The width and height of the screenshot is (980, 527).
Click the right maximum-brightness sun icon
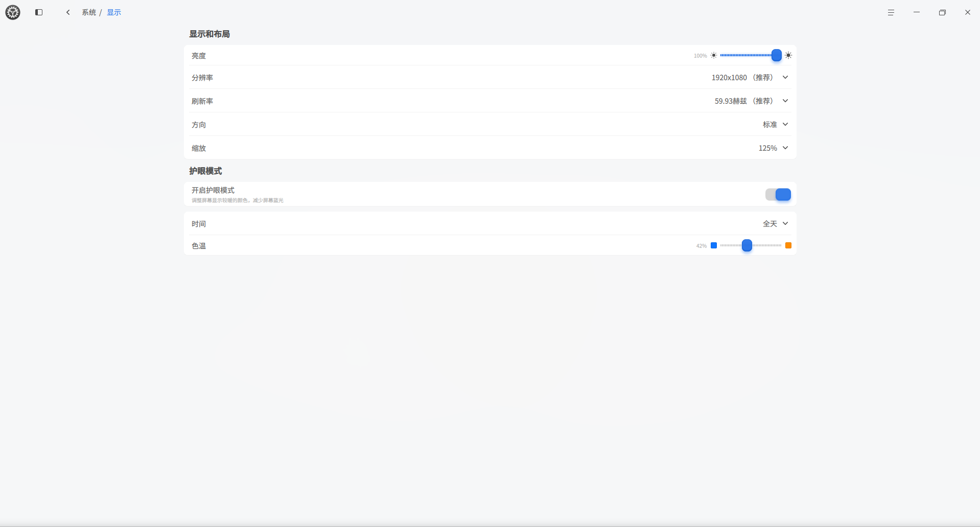pyautogui.click(x=787, y=55)
